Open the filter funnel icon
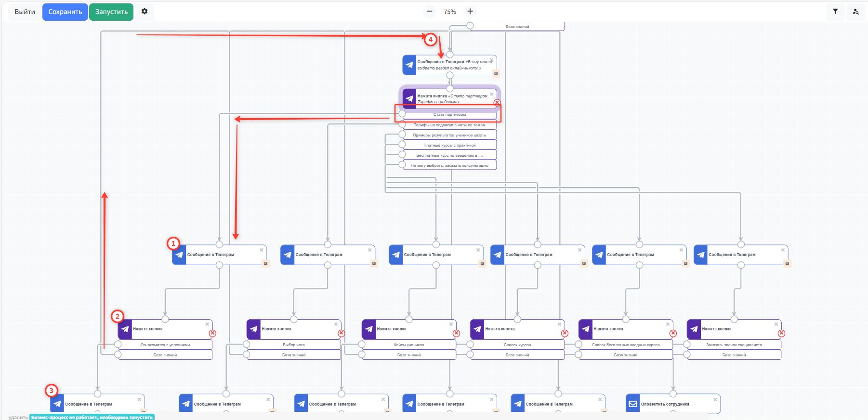Screen dimensions: 868x420 (835, 12)
